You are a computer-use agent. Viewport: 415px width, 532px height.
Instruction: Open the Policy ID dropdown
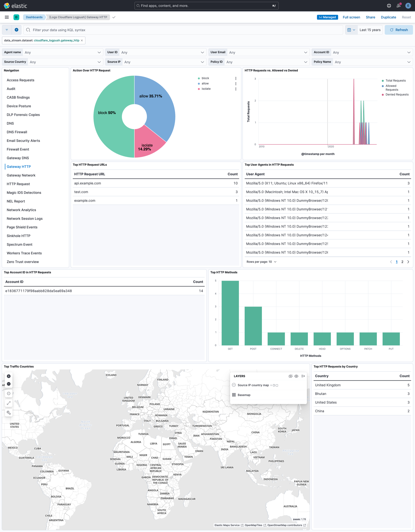[x=267, y=62]
